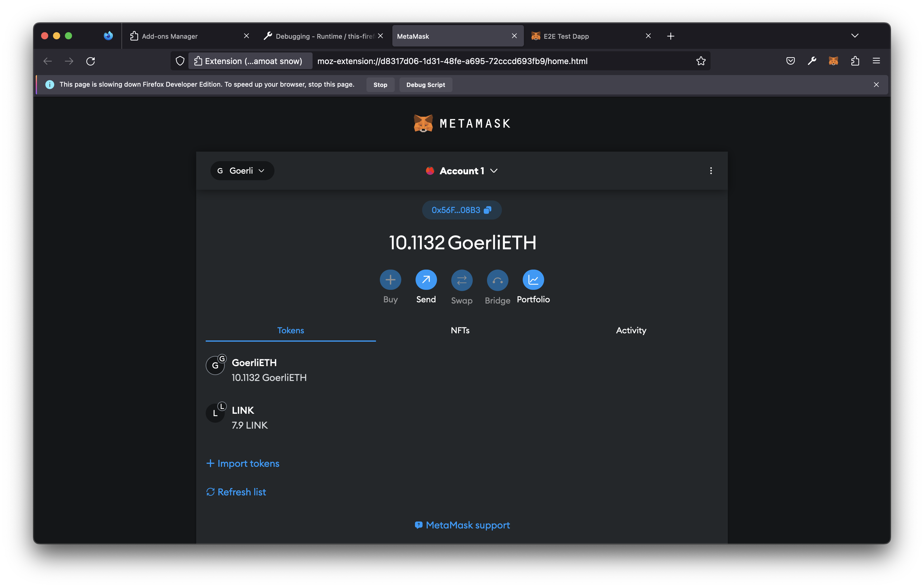The width and height of the screenshot is (924, 588).
Task: Click the Send arrow icon
Action: [426, 280]
